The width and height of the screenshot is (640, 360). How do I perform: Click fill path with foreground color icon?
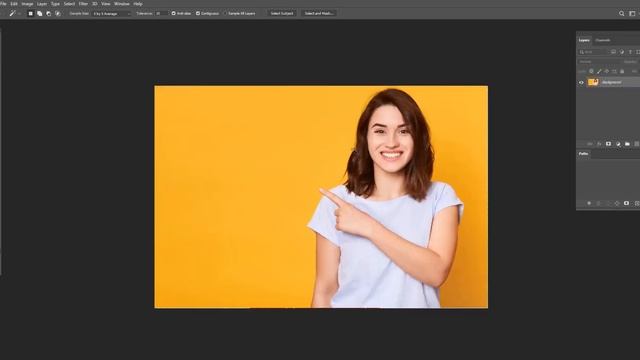(x=589, y=203)
